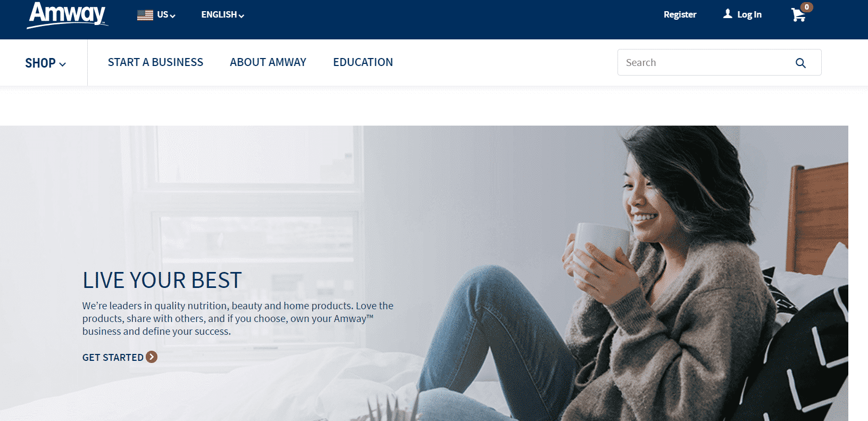Go to ABOUT AMWAY page
The image size is (868, 421).
(x=268, y=62)
